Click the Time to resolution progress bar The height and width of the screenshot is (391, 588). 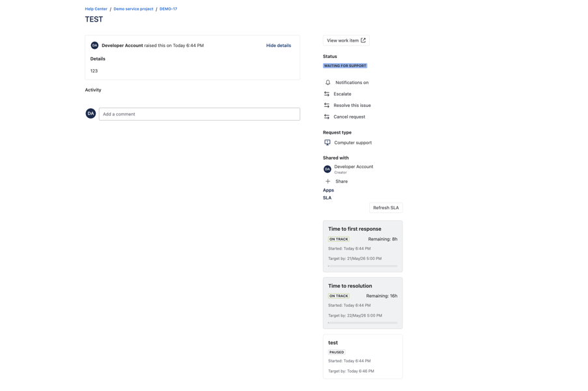(x=363, y=323)
